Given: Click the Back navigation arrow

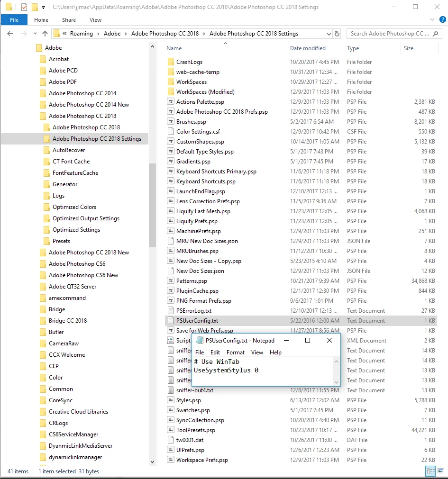Looking at the screenshot, I should point(10,34).
